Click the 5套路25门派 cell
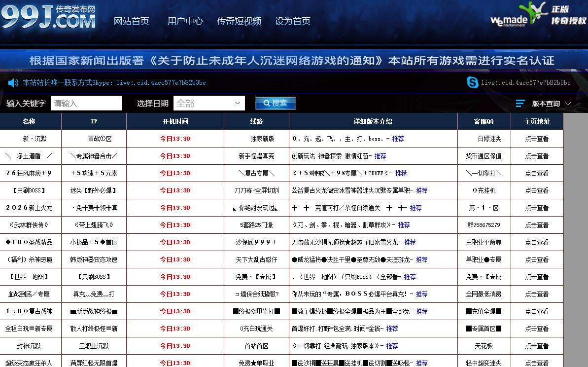The image size is (588, 367). pos(256,225)
